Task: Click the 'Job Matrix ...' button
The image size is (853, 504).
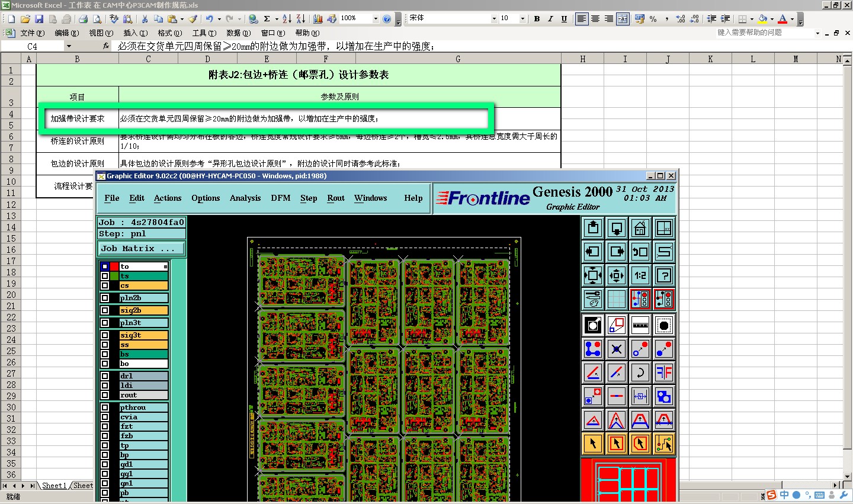Action: click(142, 249)
